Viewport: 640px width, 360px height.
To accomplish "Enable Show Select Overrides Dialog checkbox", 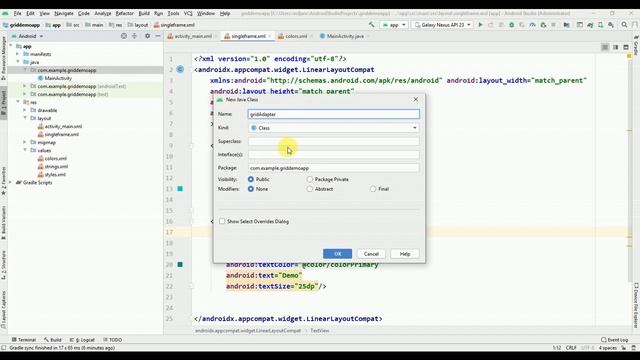I will [x=222, y=221].
